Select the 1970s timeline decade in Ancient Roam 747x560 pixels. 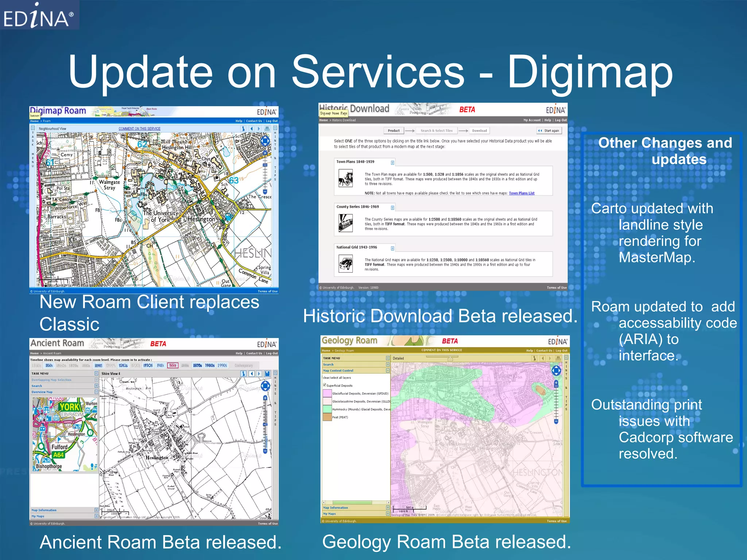coord(197,365)
